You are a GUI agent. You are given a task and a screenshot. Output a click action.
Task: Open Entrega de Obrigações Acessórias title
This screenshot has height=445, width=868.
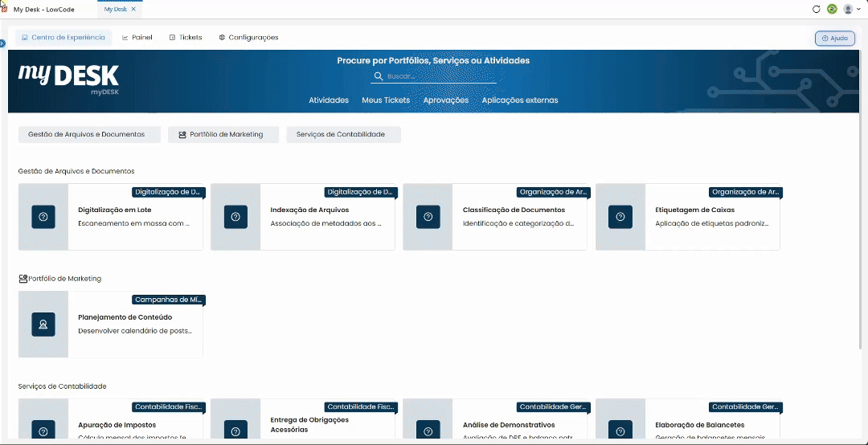(x=309, y=425)
